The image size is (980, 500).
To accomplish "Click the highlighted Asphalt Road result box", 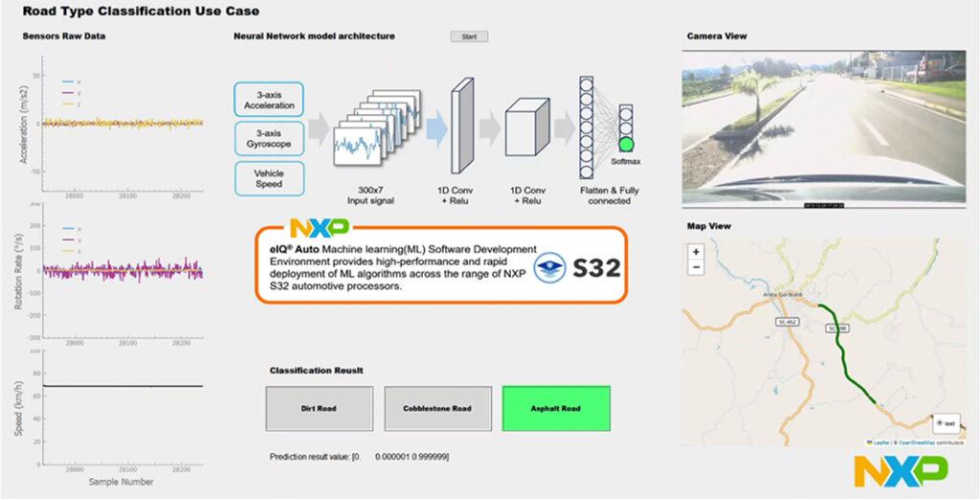I will tap(556, 408).
